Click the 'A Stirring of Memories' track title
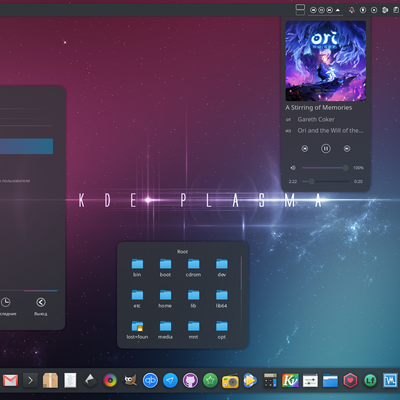400x400 pixels. 319,107
